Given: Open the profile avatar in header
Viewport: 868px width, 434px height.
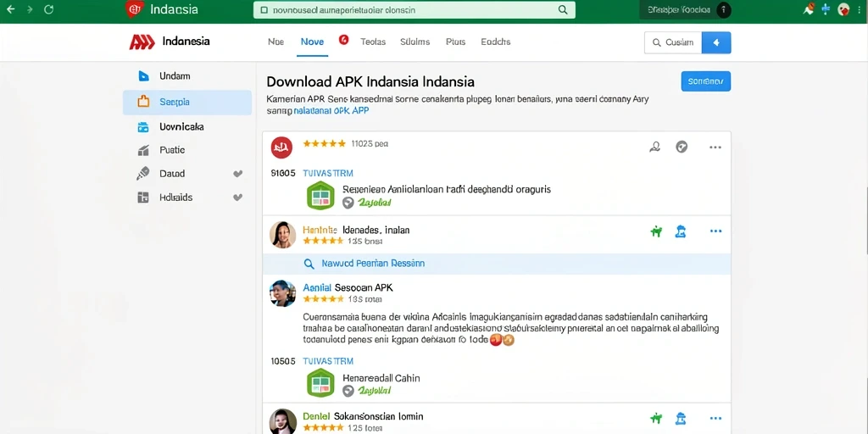Looking at the screenshot, I should (843, 9).
